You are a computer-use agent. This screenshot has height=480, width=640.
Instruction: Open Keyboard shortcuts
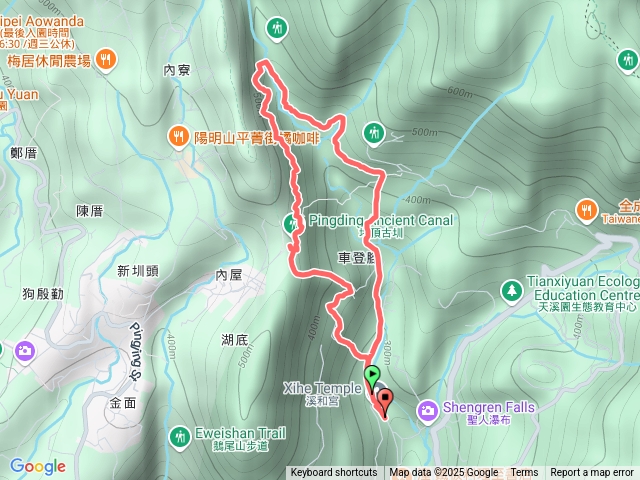coord(334,473)
